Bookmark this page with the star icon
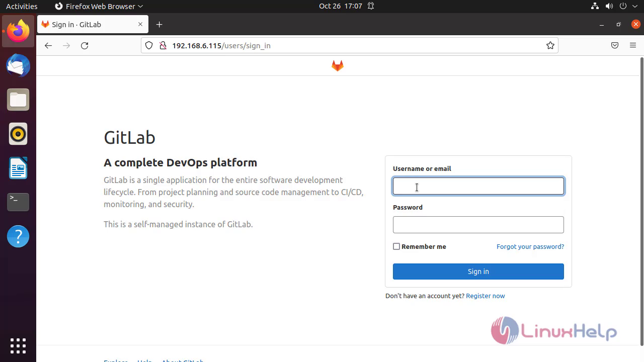Screen dimensions: 644x362 550,46
